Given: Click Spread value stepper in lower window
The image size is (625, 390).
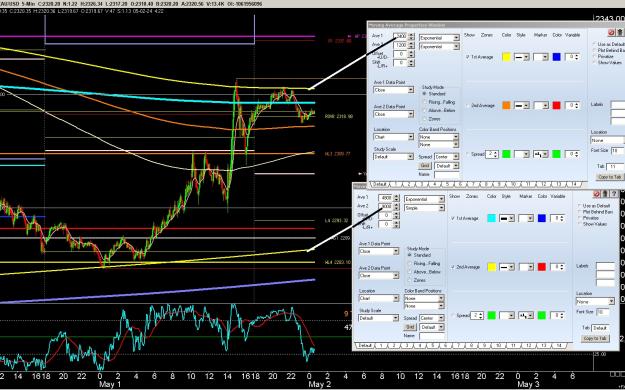Looking at the screenshot, I should pos(480,315).
